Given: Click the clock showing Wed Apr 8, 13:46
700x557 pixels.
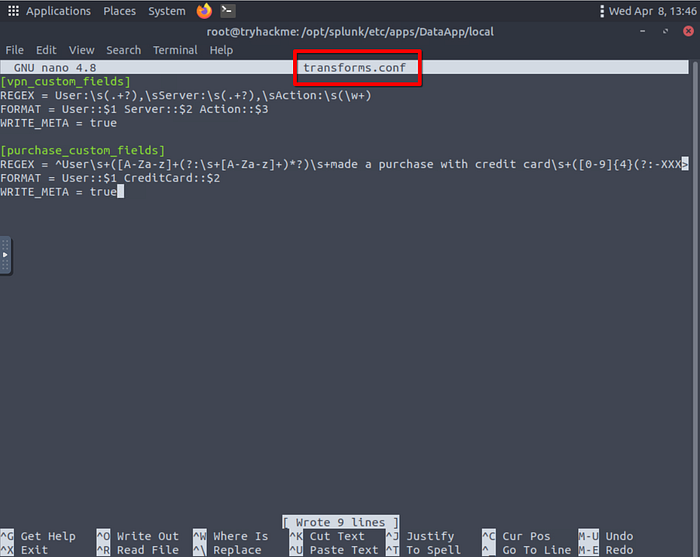Looking at the screenshot, I should 653,11.
